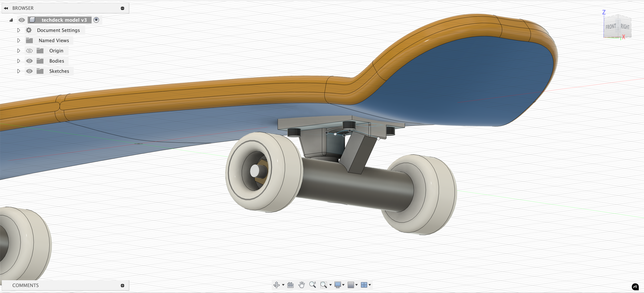The height and width of the screenshot is (293, 644).
Task: Expand the Comments panel with plus button
Action: tap(122, 285)
